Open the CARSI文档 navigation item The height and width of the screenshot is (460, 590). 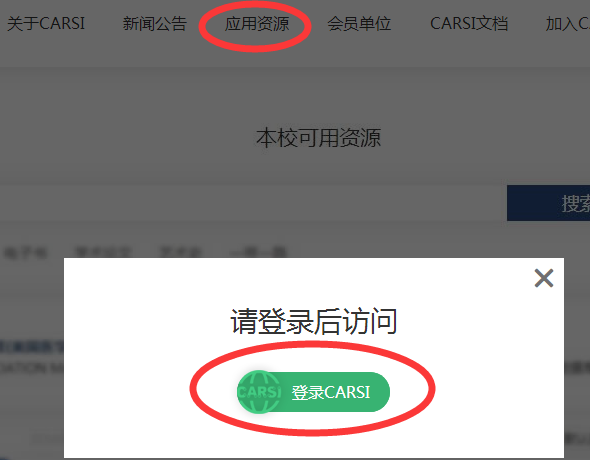469,23
